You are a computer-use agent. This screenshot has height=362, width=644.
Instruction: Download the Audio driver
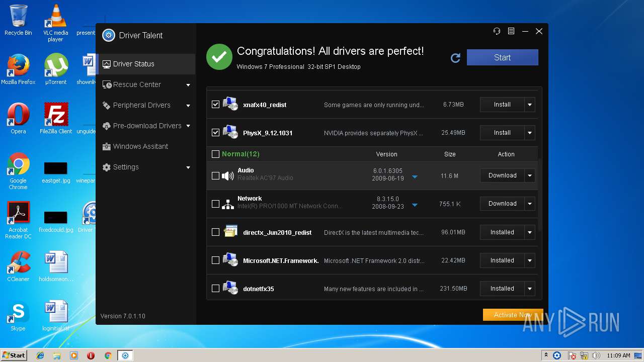click(502, 175)
